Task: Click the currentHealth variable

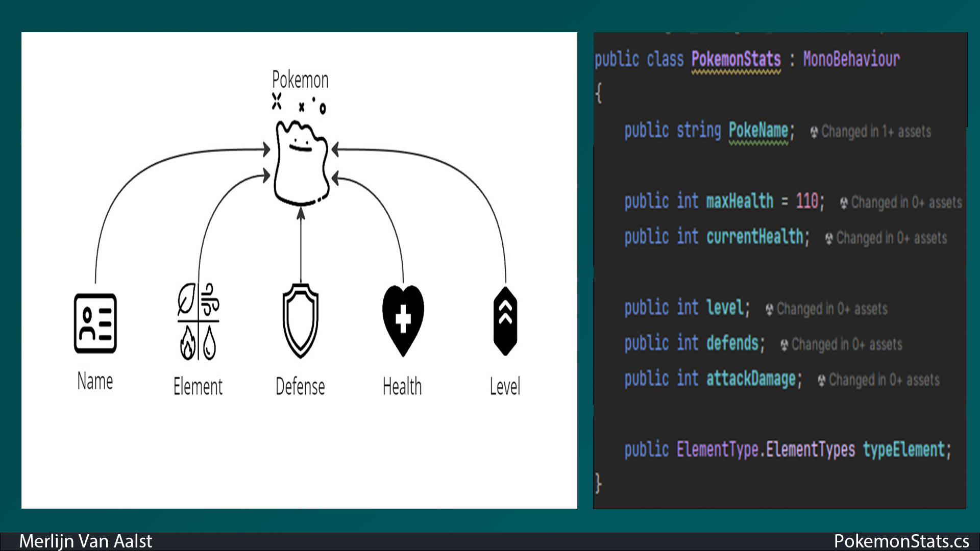Action: pyautogui.click(x=755, y=237)
